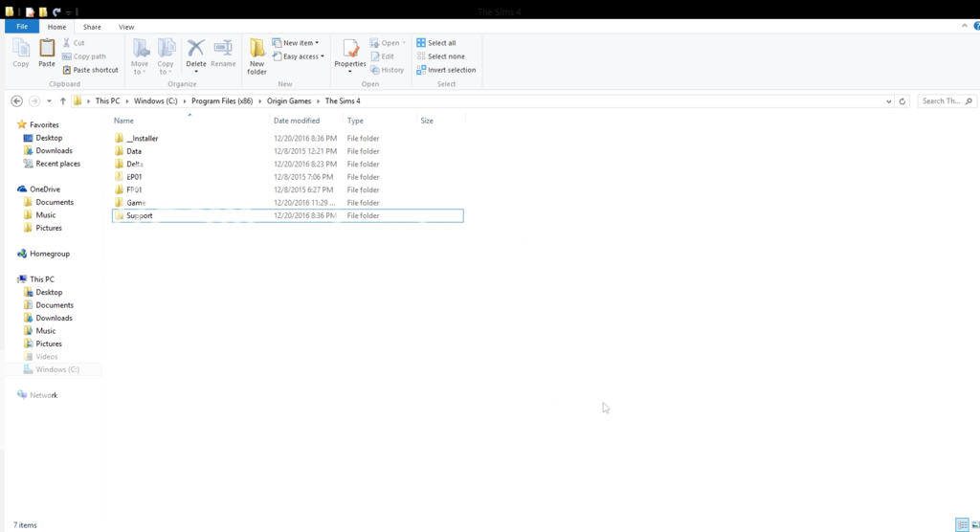The height and width of the screenshot is (532, 980).
Task: Click the Delete icon in Organize group
Action: coord(195,53)
